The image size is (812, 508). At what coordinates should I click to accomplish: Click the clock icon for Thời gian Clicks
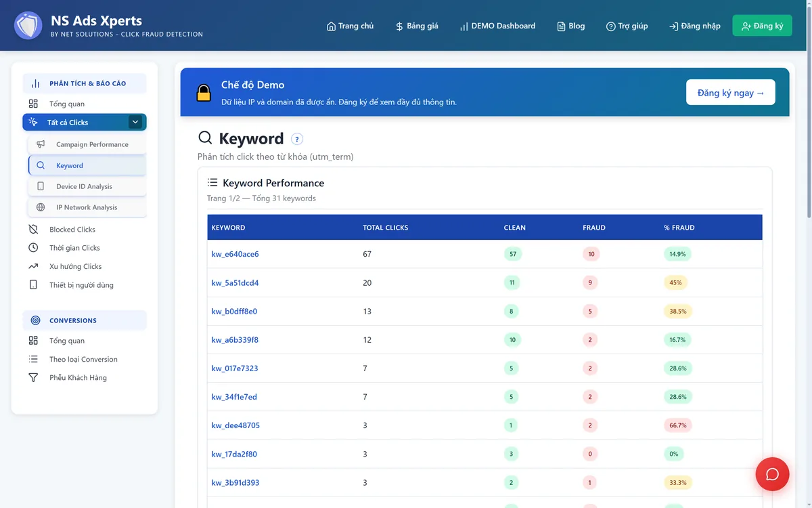33,248
